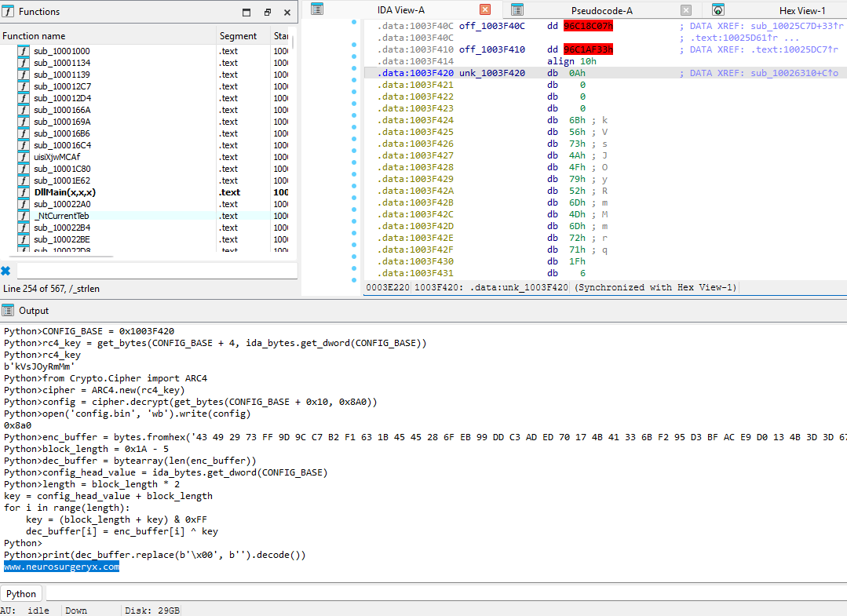Screen dimensions: 847x616
Task: Close the Pseudocode-A tab
Action: pyautogui.click(x=686, y=9)
